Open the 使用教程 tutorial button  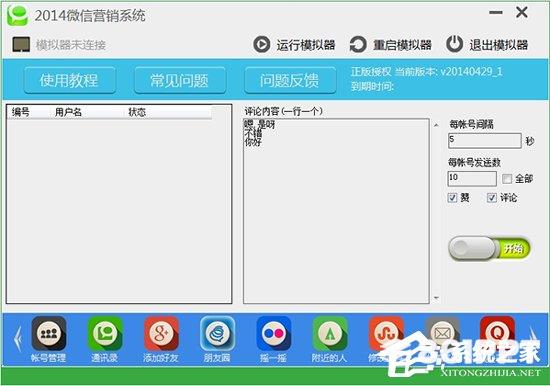click(x=69, y=80)
